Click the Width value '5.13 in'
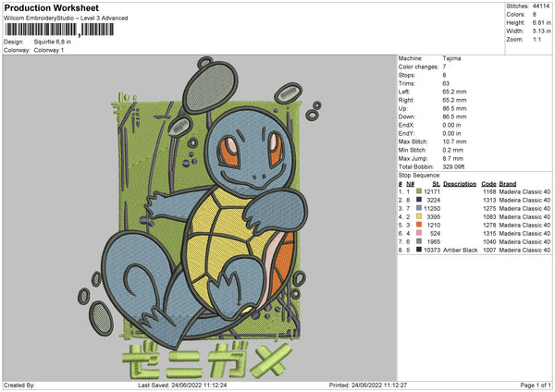Image resolution: width=555 pixels, height=392 pixels. click(x=542, y=31)
